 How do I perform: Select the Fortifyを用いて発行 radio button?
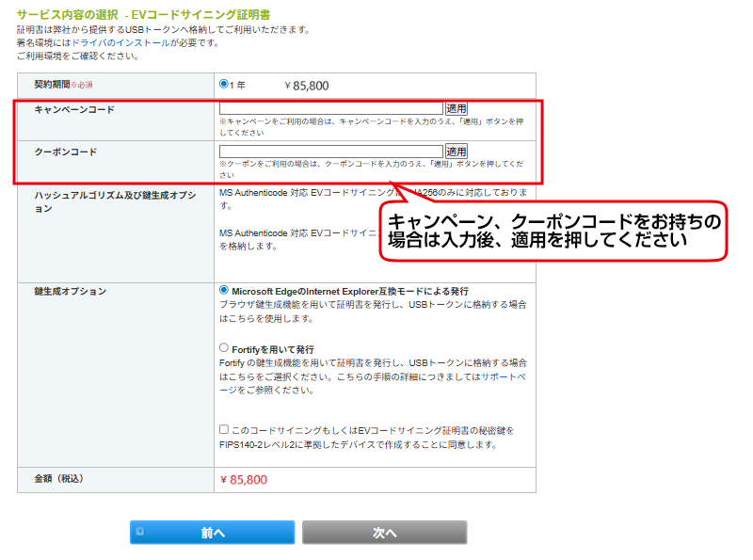pos(224,348)
